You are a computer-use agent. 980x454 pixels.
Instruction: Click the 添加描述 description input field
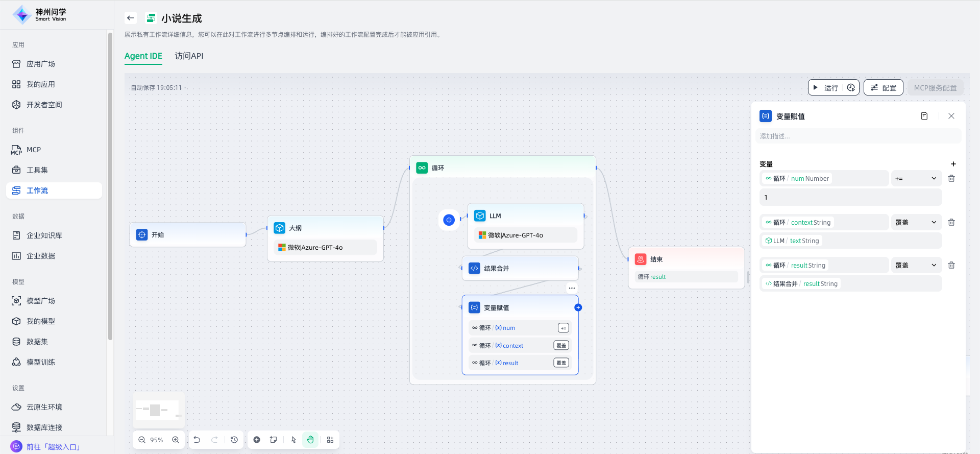tap(857, 136)
